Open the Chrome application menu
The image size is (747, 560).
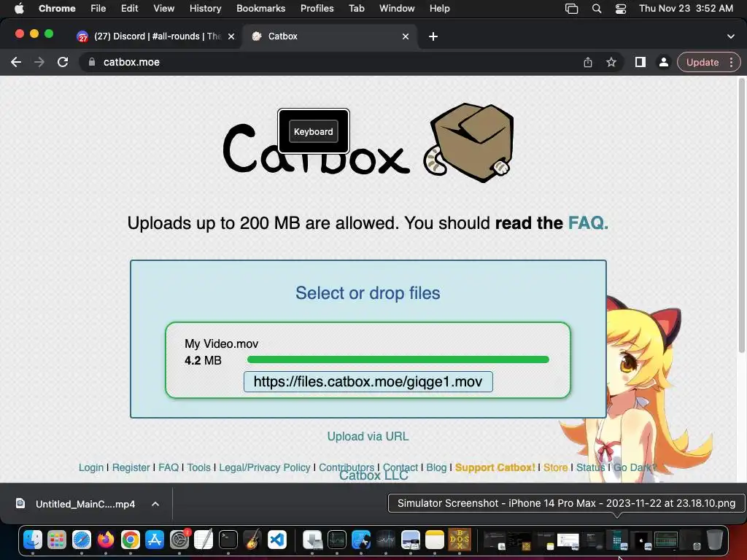(x=57, y=9)
